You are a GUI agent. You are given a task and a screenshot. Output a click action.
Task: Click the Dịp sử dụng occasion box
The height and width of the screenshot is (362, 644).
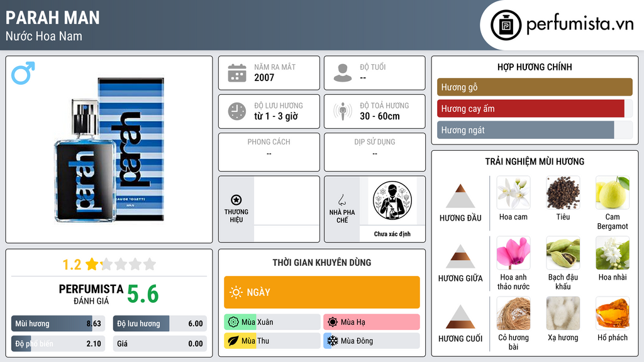coord(375,152)
